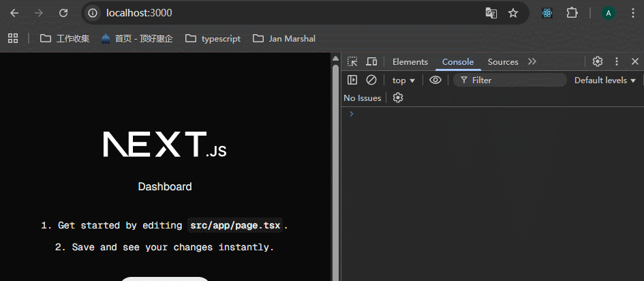644x281 pixels.
Task: Open console settings next to No Issues
Action: (x=399, y=98)
